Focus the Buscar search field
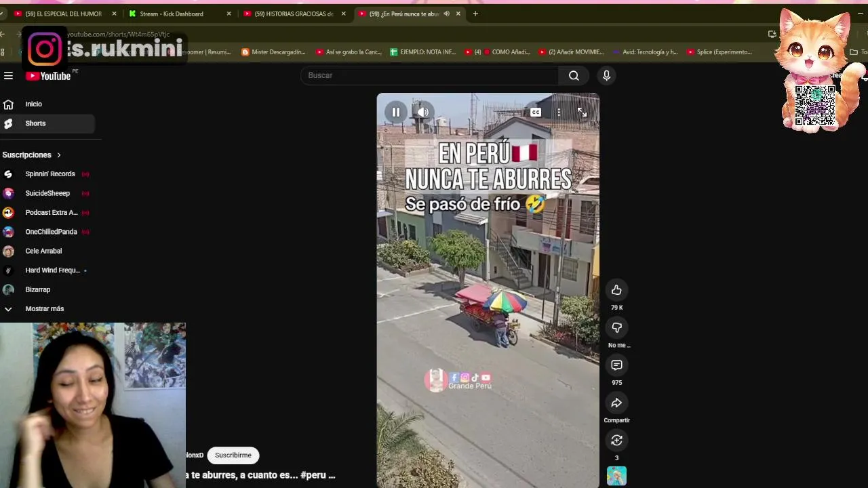Image resolution: width=868 pixels, height=488 pixels. 429,75
